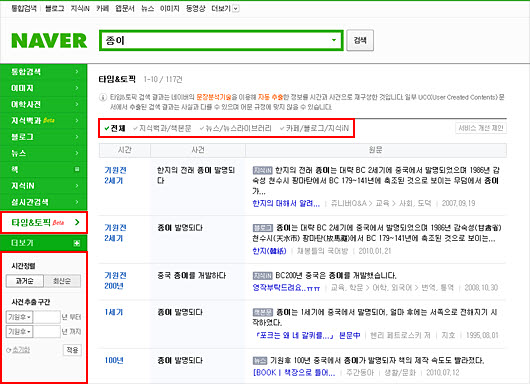Open 카페 in the top navigation bar
530x384 pixels.
coord(102,8)
